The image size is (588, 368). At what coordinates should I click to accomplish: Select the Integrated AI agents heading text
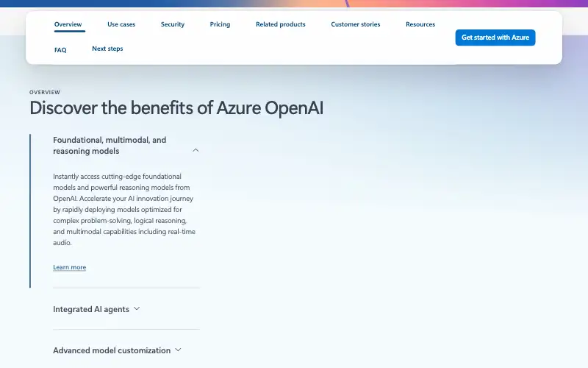pos(90,309)
